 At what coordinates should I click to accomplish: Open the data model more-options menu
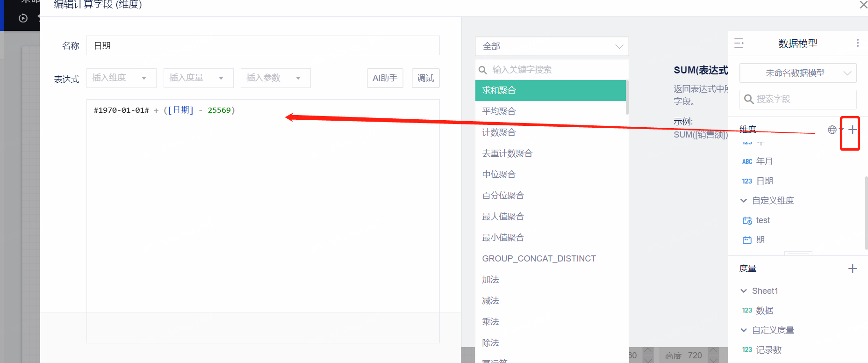coord(858,43)
